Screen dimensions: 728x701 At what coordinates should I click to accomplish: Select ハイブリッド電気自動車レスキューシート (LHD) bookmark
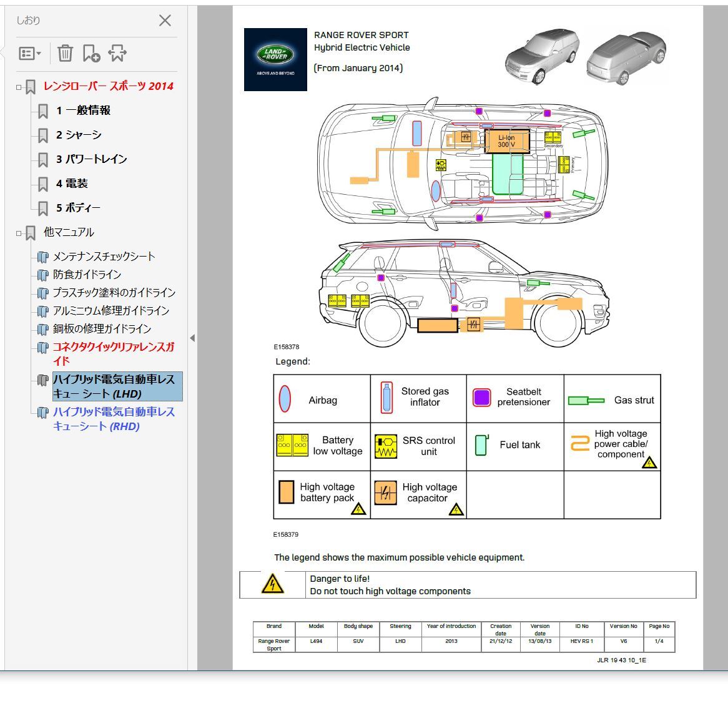click(117, 386)
